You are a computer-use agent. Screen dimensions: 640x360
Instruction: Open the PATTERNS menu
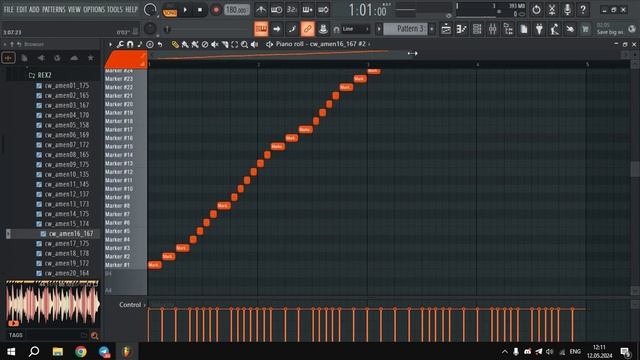(x=53, y=9)
